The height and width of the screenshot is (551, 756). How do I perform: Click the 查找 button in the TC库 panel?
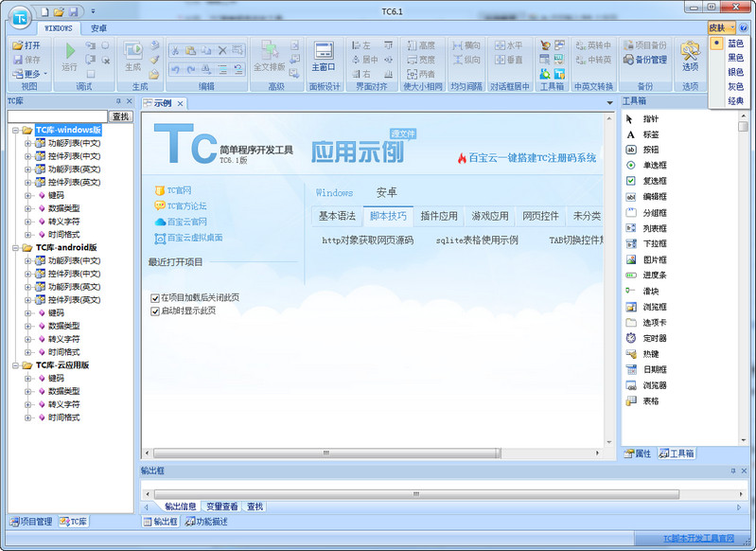click(120, 116)
